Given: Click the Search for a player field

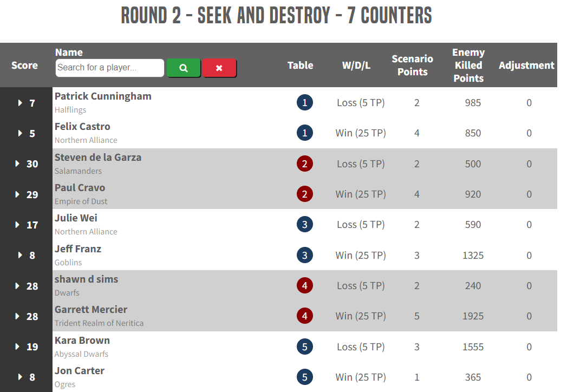Looking at the screenshot, I should click(x=109, y=68).
